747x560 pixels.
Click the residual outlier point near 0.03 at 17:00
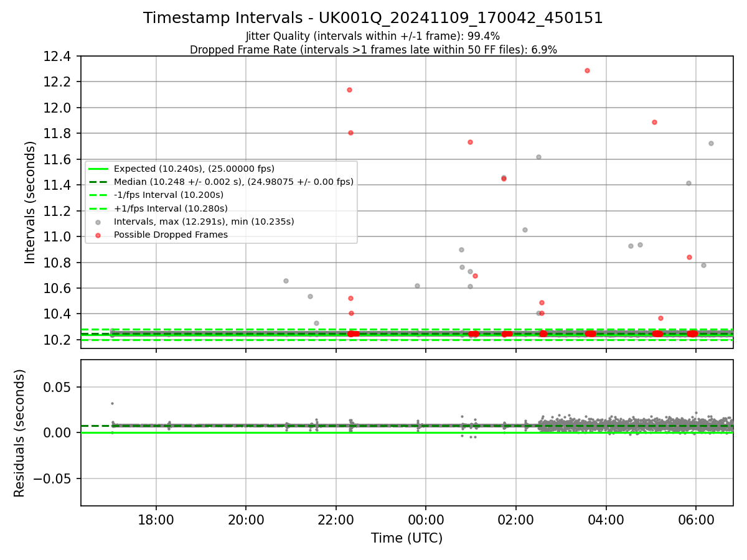point(112,403)
